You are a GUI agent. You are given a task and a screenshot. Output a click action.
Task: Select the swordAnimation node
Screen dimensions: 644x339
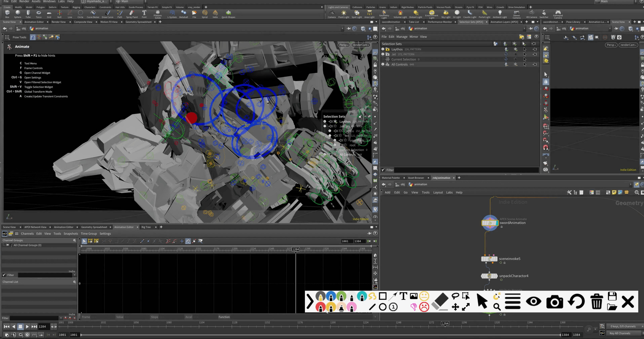(x=490, y=223)
